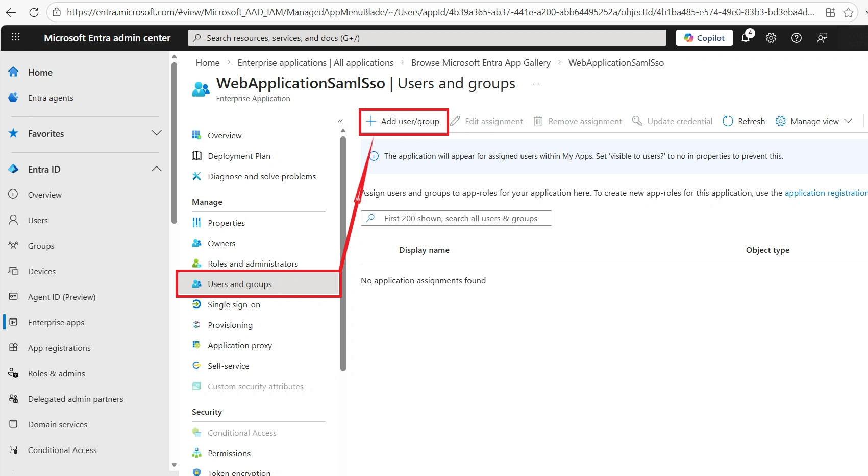
Task: Go to Enterprise applications | All applications breadcrumb
Action: 315,63
